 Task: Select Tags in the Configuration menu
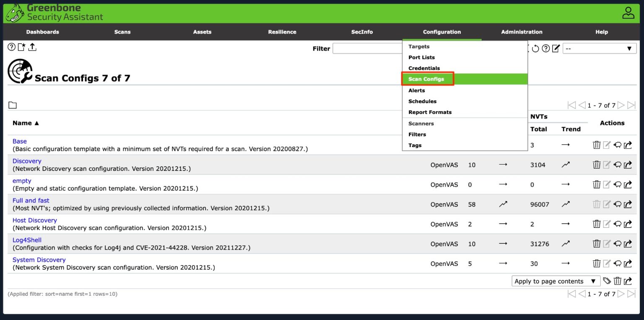[465, 145]
